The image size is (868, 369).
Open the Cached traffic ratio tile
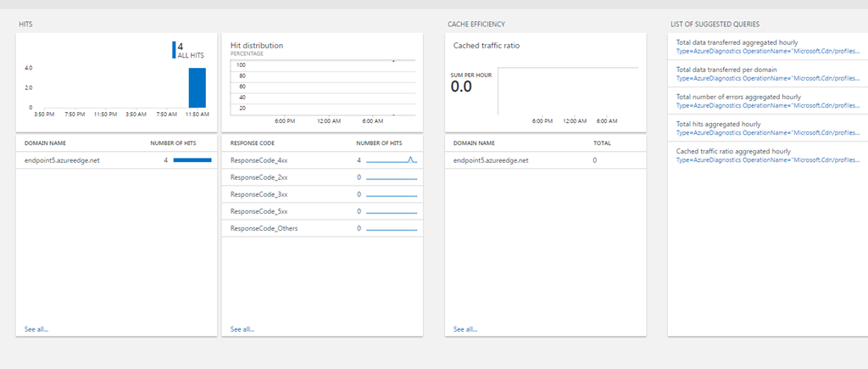545,83
